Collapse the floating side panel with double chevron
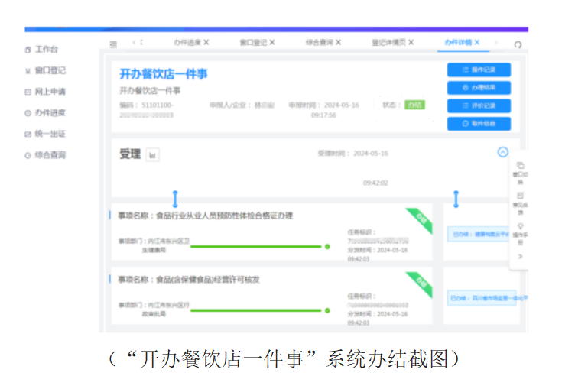 pyautogui.click(x=520, y=257)
